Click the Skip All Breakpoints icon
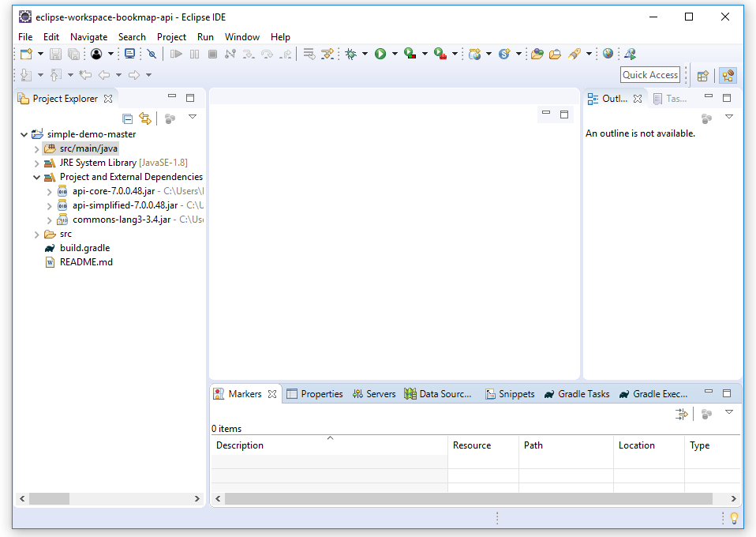 pyautogui.click(x=152, y=54)
